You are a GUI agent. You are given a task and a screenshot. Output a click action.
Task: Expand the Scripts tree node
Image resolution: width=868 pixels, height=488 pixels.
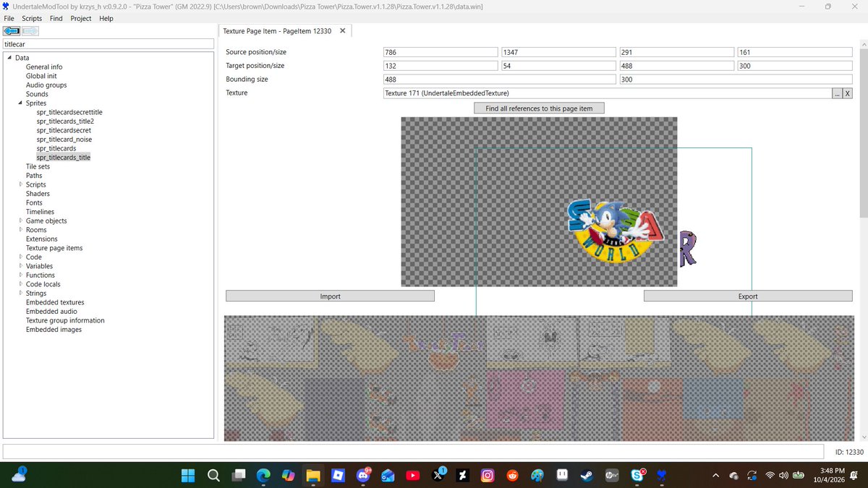point(20,184)
